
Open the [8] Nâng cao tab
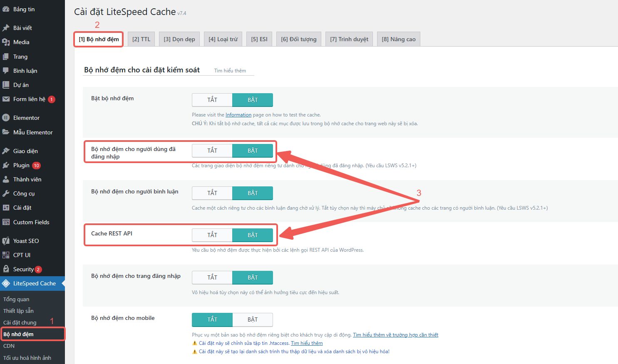(x=398, y=39)
